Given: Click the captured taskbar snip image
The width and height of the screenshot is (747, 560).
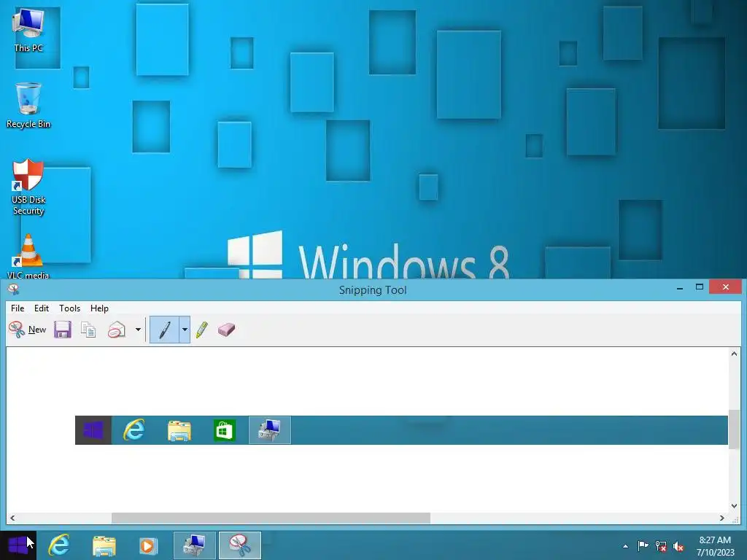Looking at the screenshot, I should (x=401, y=430).
